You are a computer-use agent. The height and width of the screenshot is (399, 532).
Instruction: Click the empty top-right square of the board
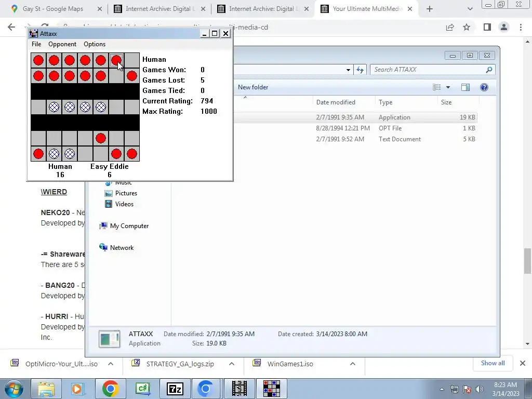tap(132, 60)
